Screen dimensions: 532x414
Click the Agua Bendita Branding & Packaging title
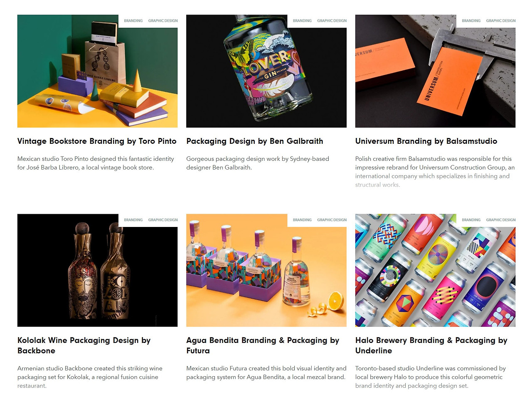tap(263, 345)
